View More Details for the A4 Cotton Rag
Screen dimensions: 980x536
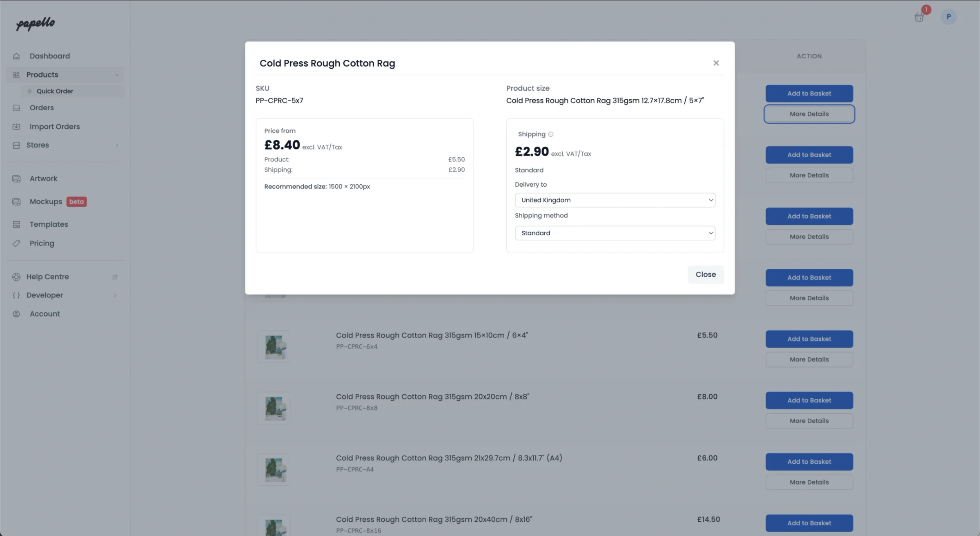809,482
